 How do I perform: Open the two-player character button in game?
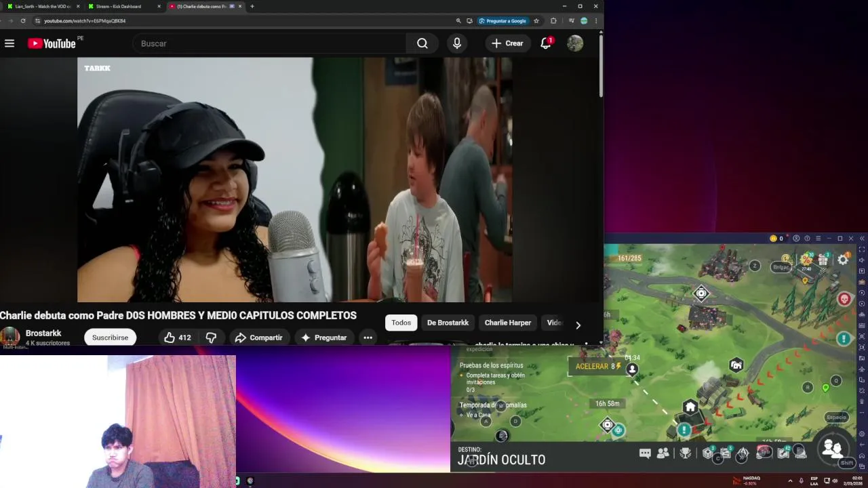832,448
